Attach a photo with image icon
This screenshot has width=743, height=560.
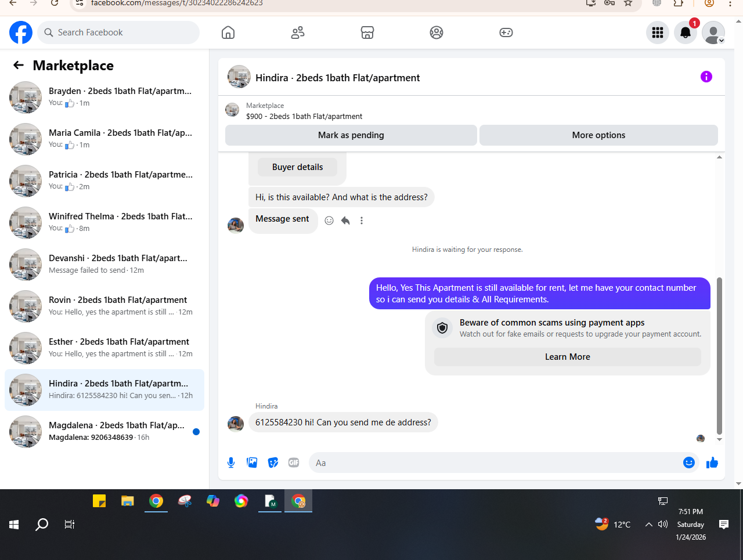(252, 463)
